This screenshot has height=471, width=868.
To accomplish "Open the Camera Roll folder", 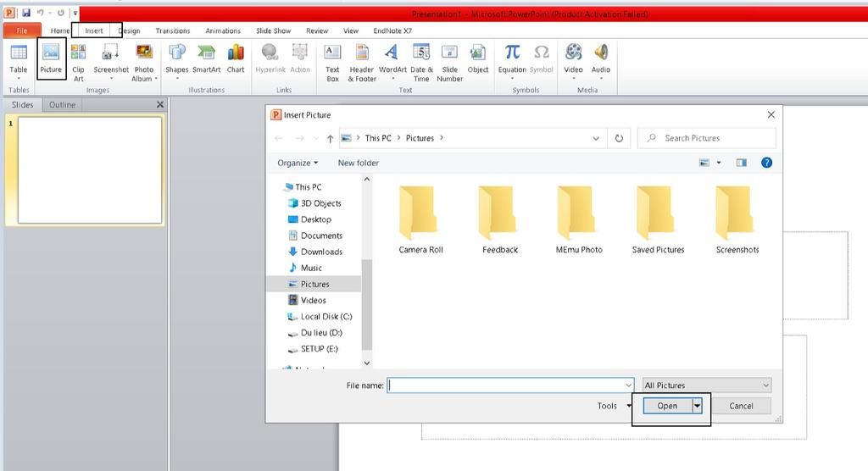I will [420, 219].
